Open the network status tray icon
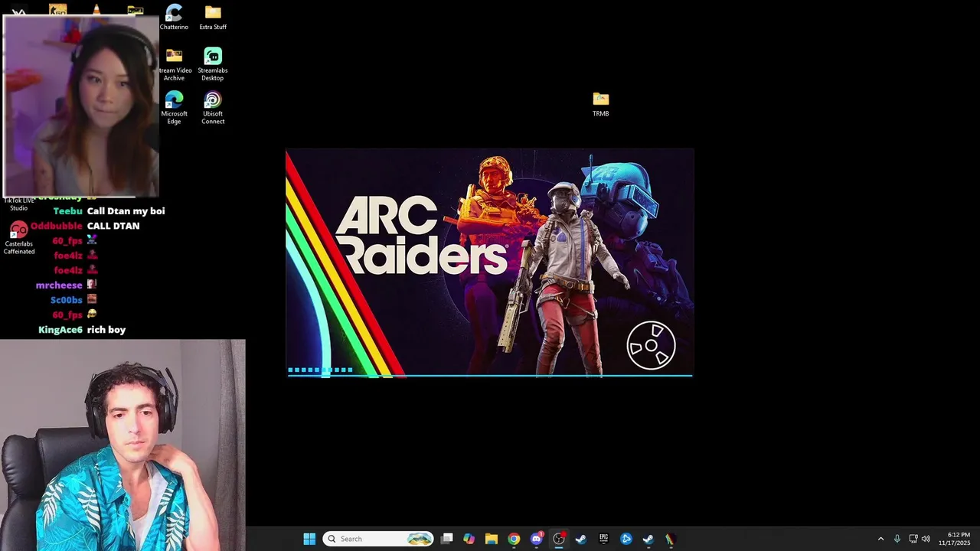This screenshot has width=980, height=551. pos(913,539)
